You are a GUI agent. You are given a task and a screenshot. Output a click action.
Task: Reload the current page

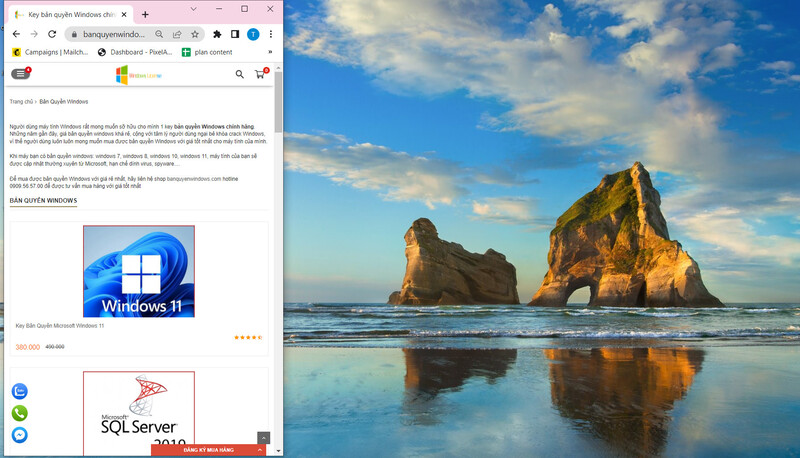52,34
